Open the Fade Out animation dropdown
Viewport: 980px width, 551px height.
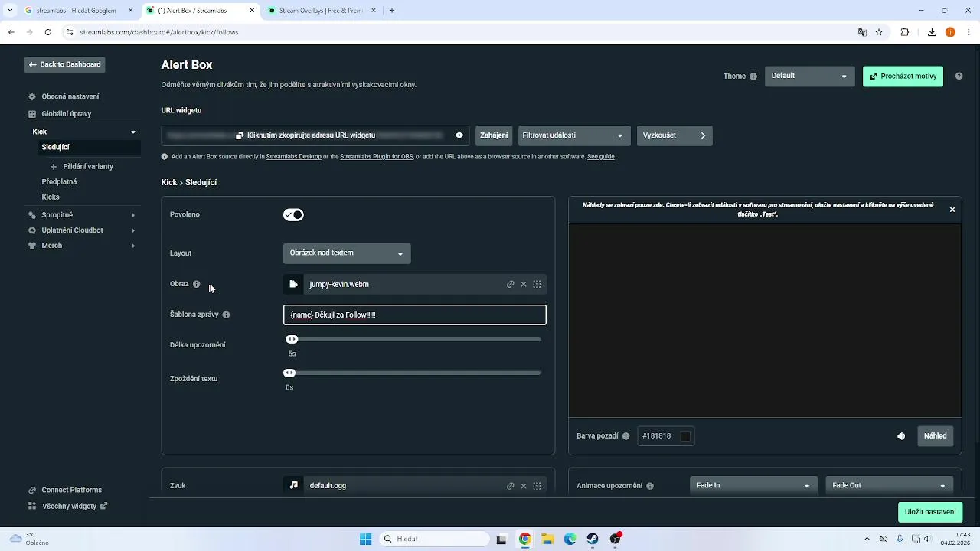pyautogui.click(x=889, y=485)
